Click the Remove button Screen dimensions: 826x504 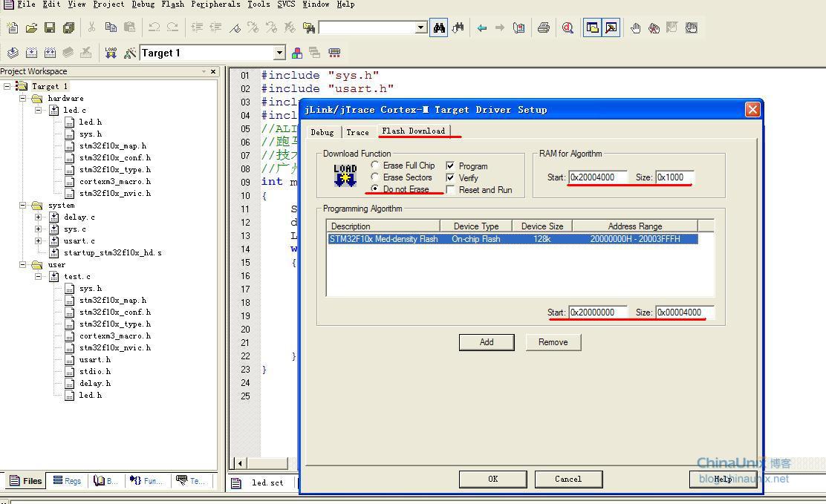[x=553, y=342]
